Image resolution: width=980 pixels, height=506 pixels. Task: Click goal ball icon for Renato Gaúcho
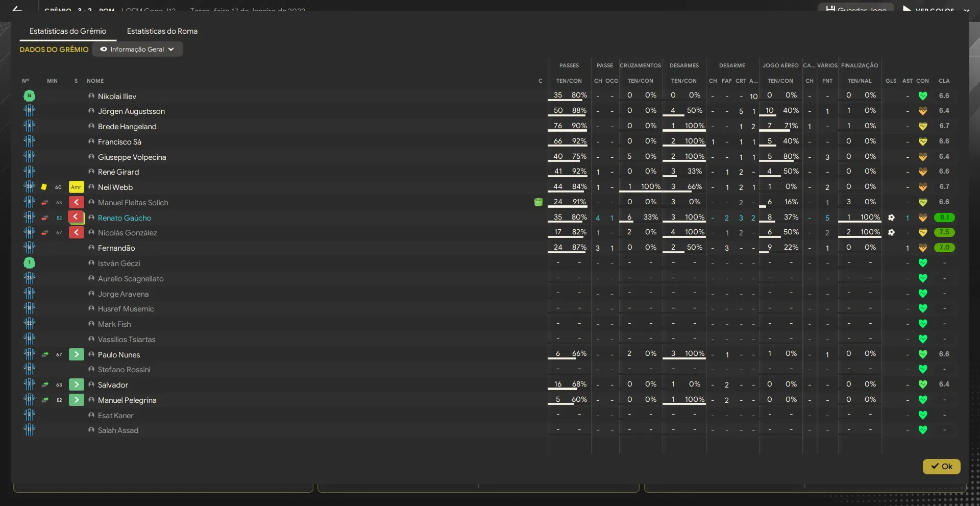click(891, 218)
